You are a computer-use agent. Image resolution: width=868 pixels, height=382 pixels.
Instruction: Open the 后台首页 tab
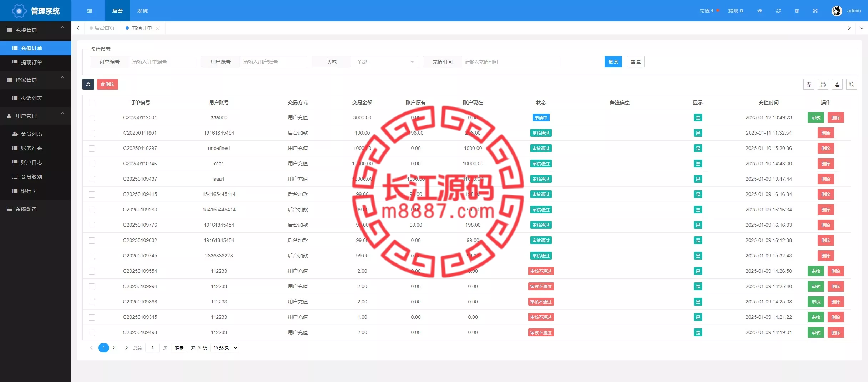coord(102,28)
